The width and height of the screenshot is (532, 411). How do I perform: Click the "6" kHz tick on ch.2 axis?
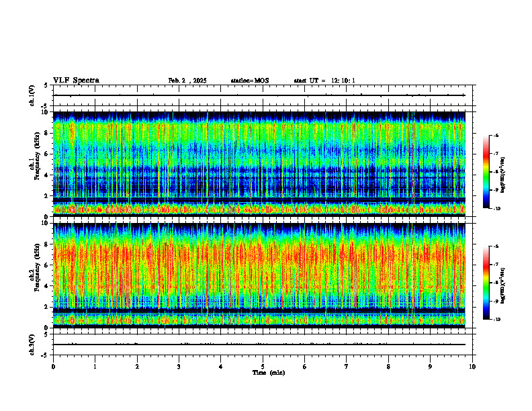(x=47, y=265)
